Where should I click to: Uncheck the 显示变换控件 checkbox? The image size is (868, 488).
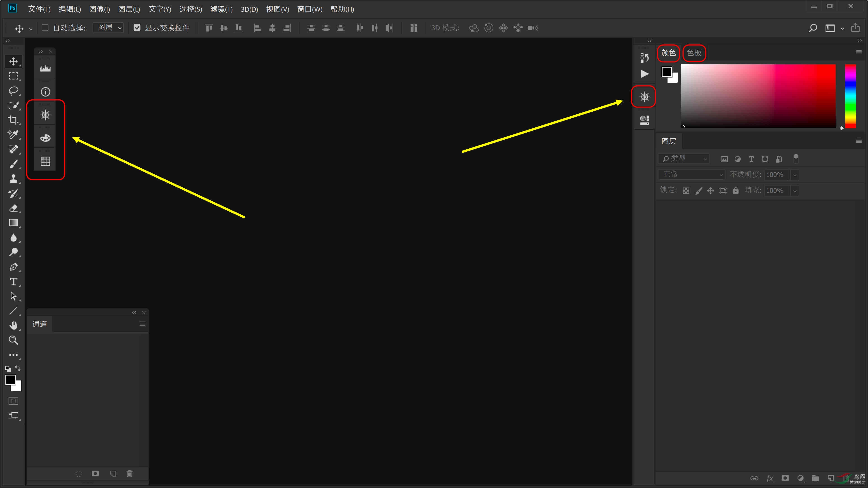click(137, 28)
